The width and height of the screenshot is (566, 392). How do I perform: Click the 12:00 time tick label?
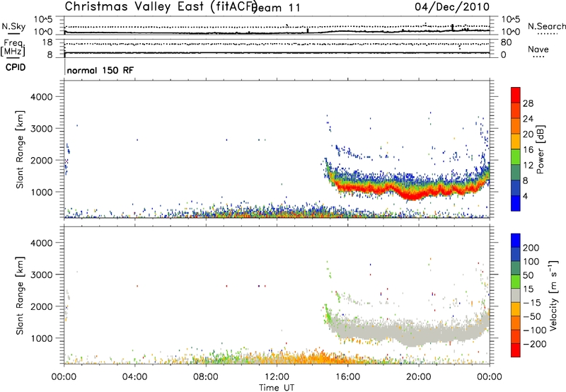(277, 377)
